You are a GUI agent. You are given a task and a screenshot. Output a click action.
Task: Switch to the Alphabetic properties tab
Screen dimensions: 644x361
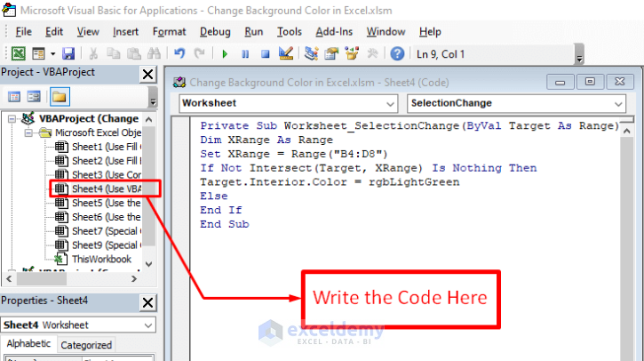coord(28,344)
